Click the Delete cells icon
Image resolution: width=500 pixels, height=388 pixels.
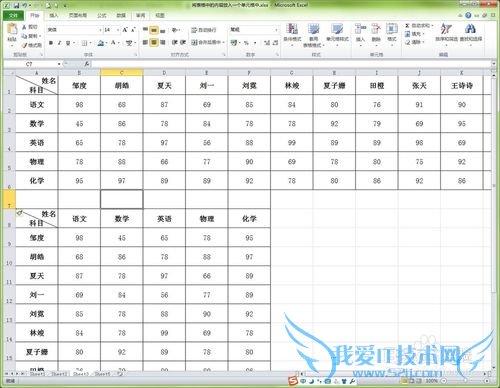(x=376, y=29)
